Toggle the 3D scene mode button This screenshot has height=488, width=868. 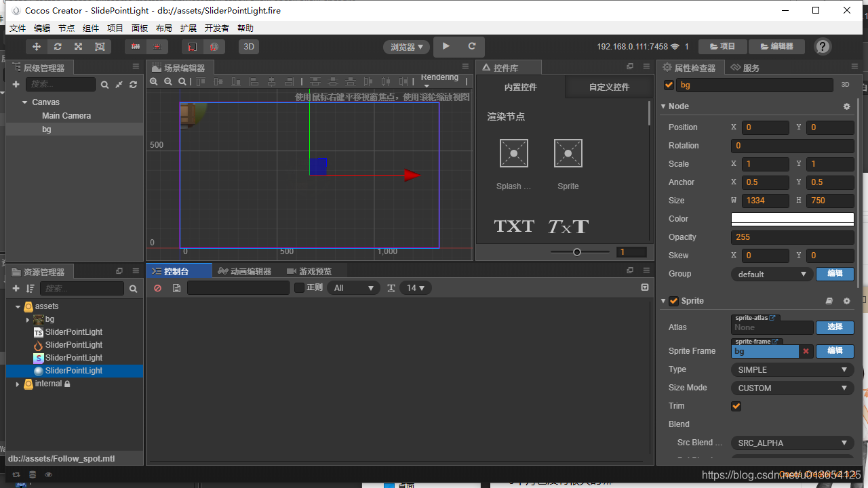(x=249, y=47)
